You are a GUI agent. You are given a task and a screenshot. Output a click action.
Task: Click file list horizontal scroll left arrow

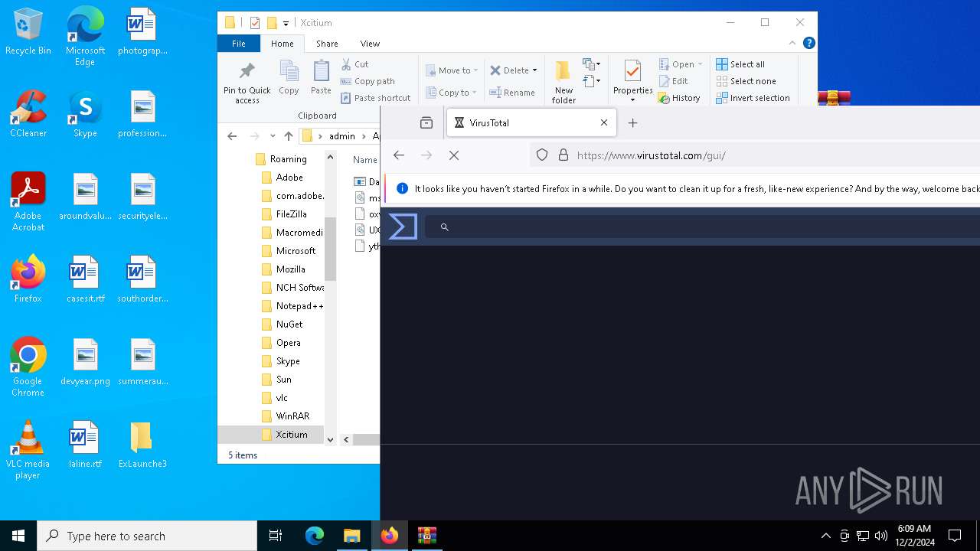tap(346, 439)
